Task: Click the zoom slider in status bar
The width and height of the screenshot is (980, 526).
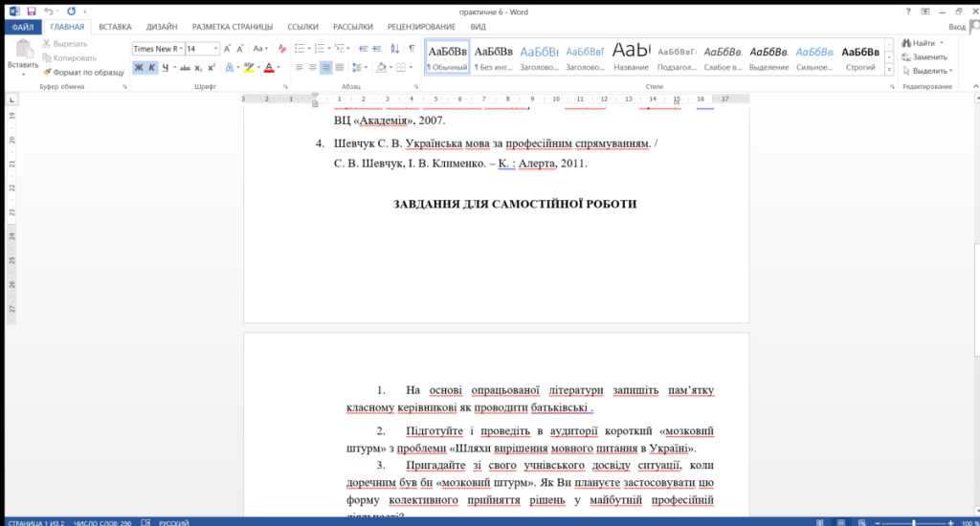Action: [x=914, y=523]
